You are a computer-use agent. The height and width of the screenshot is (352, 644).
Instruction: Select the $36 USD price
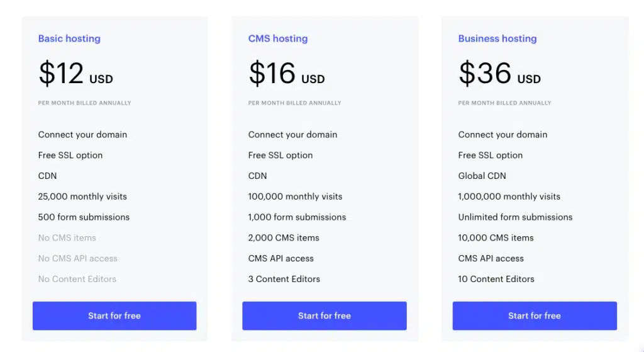click(499, 74)
